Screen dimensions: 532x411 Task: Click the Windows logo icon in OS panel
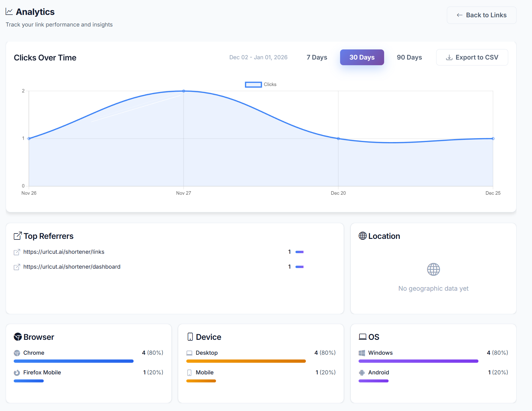(x=362, y=353)
